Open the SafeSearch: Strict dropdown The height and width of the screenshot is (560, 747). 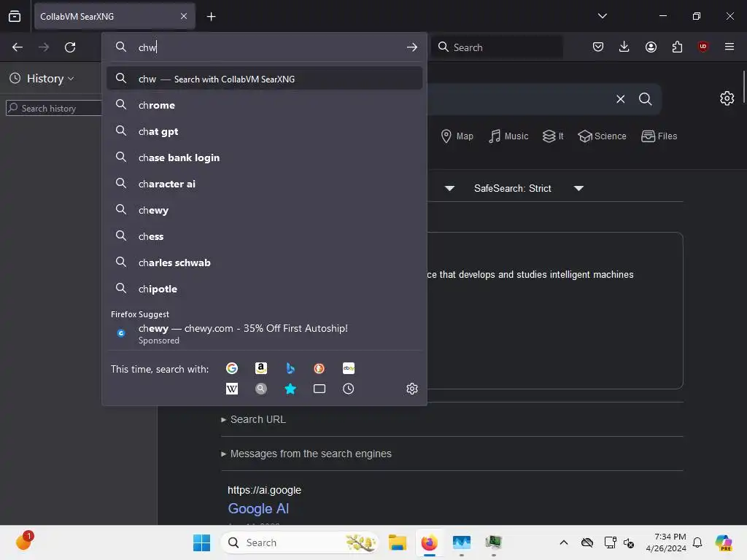[x=529, y=188]
